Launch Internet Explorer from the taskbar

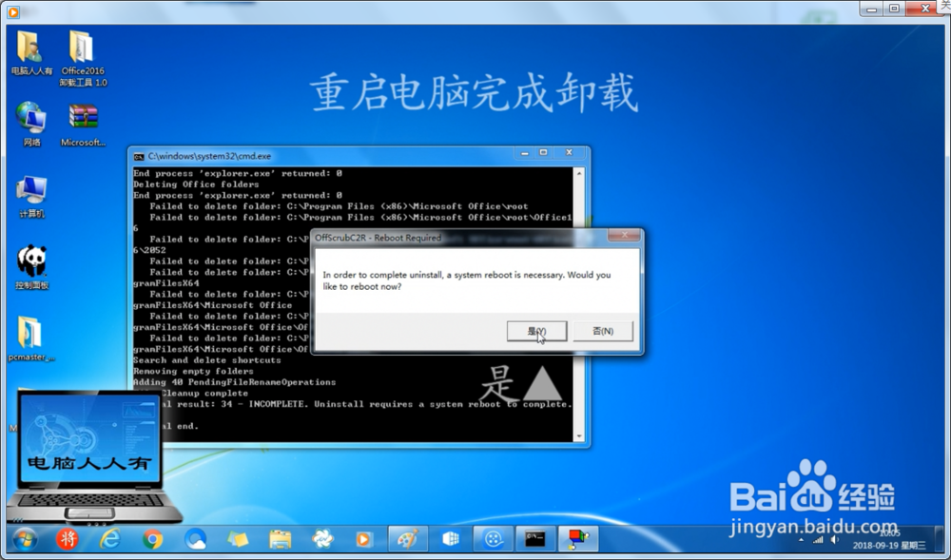[109, 539]
